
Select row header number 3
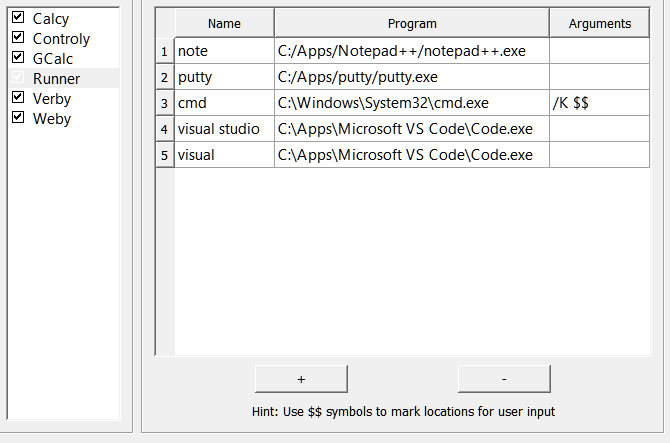[165, 103]
